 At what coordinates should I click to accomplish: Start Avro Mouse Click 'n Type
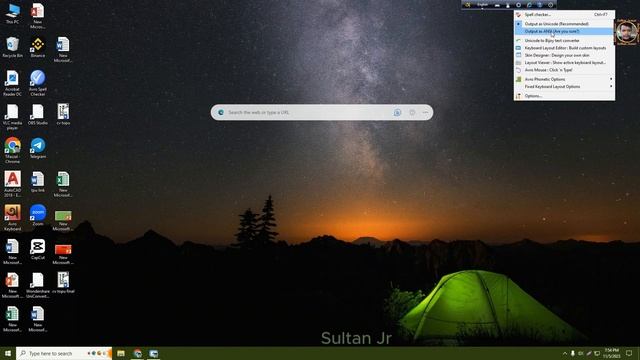(x=564, y=70)
